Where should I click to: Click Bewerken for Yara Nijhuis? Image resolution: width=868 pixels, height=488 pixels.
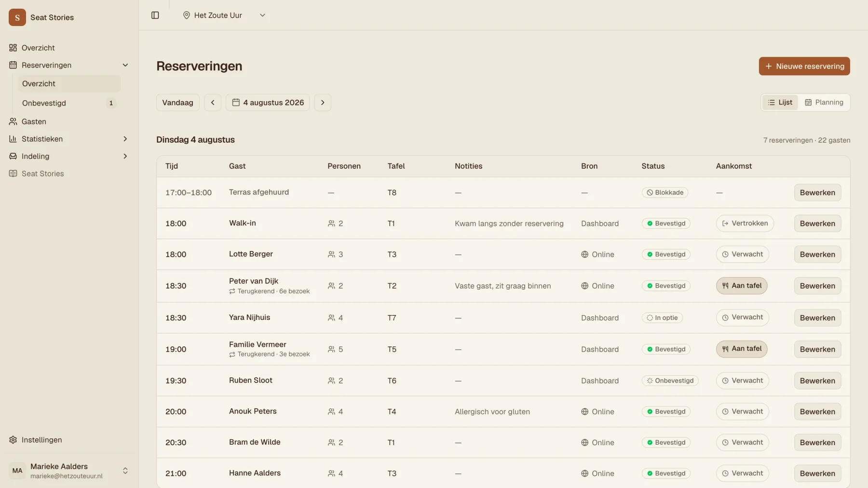point(817,318)
